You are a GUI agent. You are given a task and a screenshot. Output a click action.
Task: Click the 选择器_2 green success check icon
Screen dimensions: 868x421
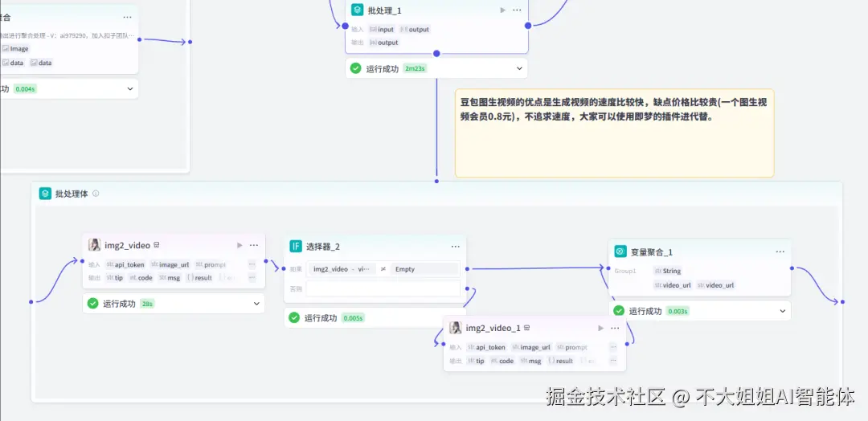[294, 317]
